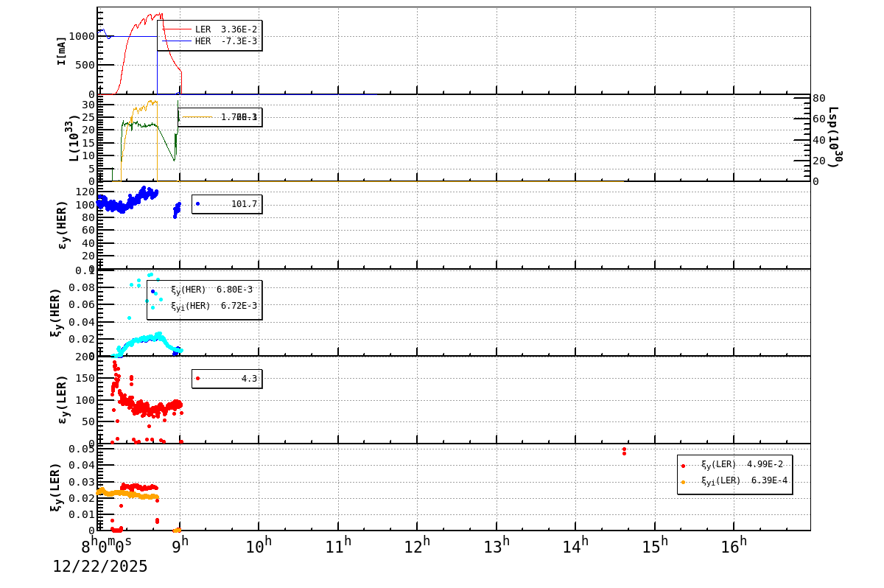This screenshot has width=884, height=588.
Task: Click the 11h time axis label
Action: point(339,545)
